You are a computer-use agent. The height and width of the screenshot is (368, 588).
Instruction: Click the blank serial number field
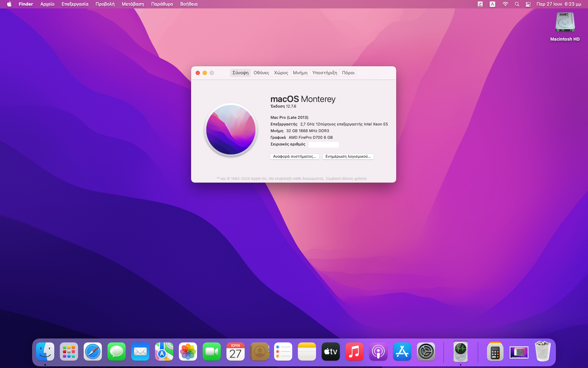pyautogui.click(x=323, y=144)
